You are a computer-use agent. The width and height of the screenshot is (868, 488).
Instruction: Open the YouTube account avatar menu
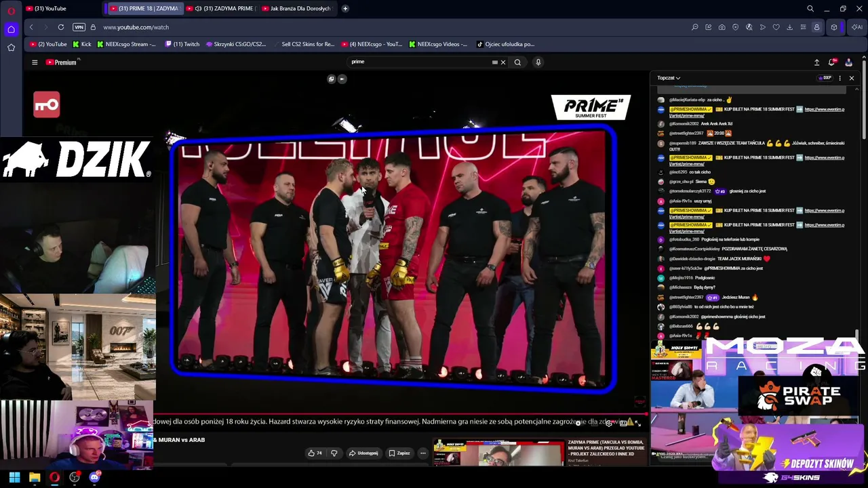[x=848, y=62]
